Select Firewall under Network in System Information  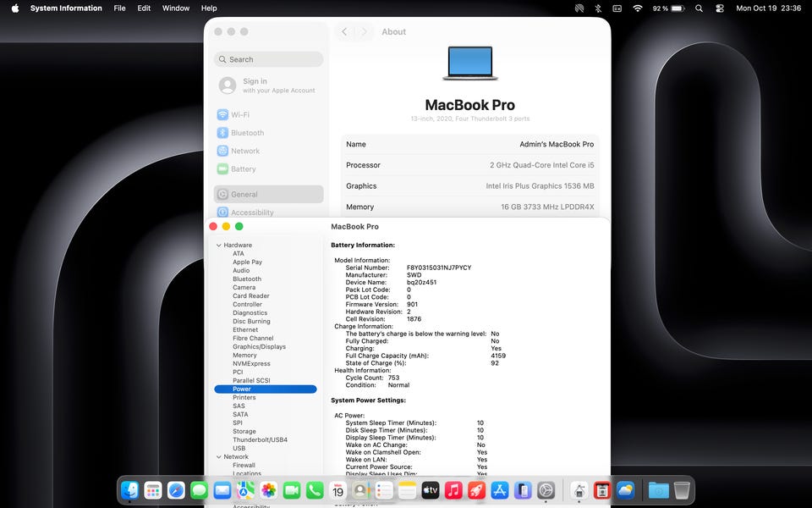point(244,465)
